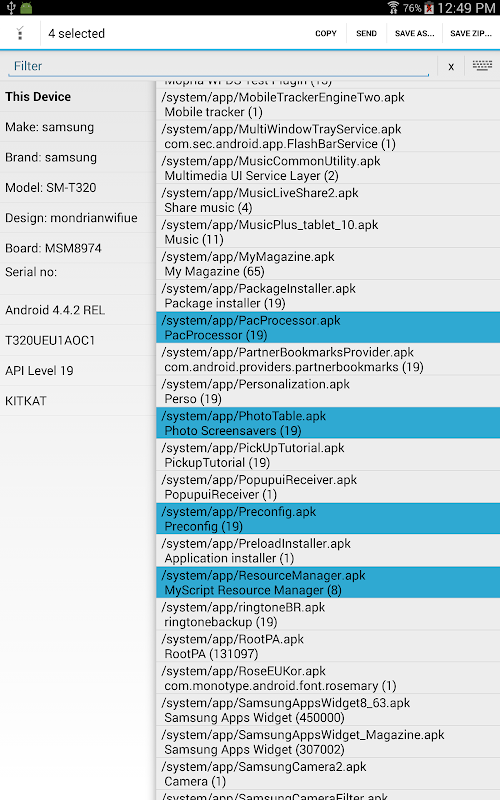Open the Android debug notification icon
The image size is (500, 800).
point(27,8)
